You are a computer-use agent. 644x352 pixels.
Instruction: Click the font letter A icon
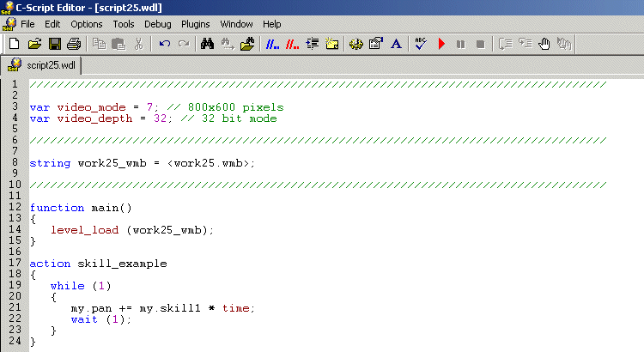point(396,43)
